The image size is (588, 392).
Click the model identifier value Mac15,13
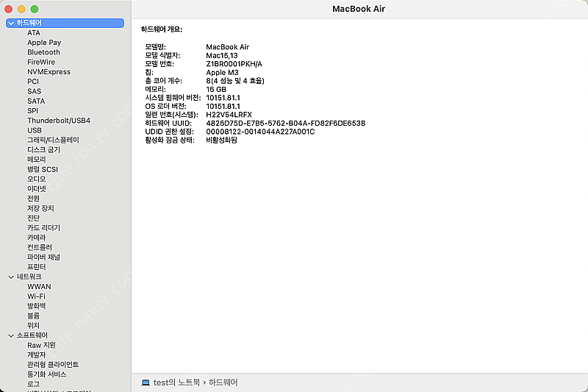222,55
